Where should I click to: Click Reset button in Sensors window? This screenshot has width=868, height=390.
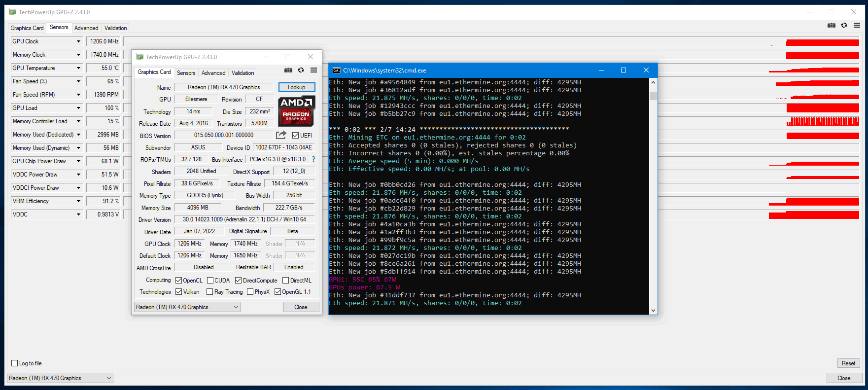(x=849, y=363)
